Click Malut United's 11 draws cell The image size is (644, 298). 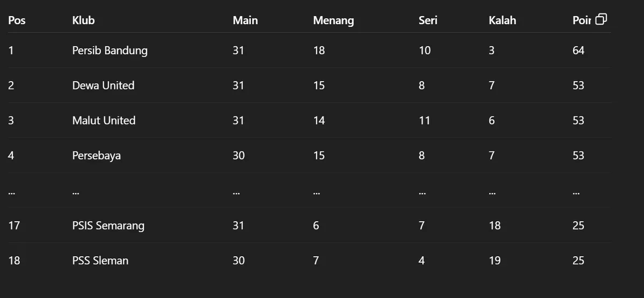point(425,120)
